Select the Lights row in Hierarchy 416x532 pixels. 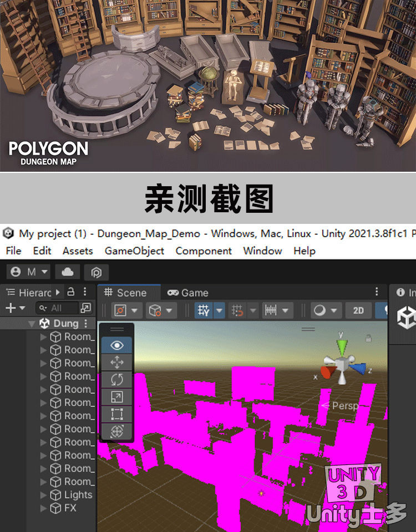(48, 495)
